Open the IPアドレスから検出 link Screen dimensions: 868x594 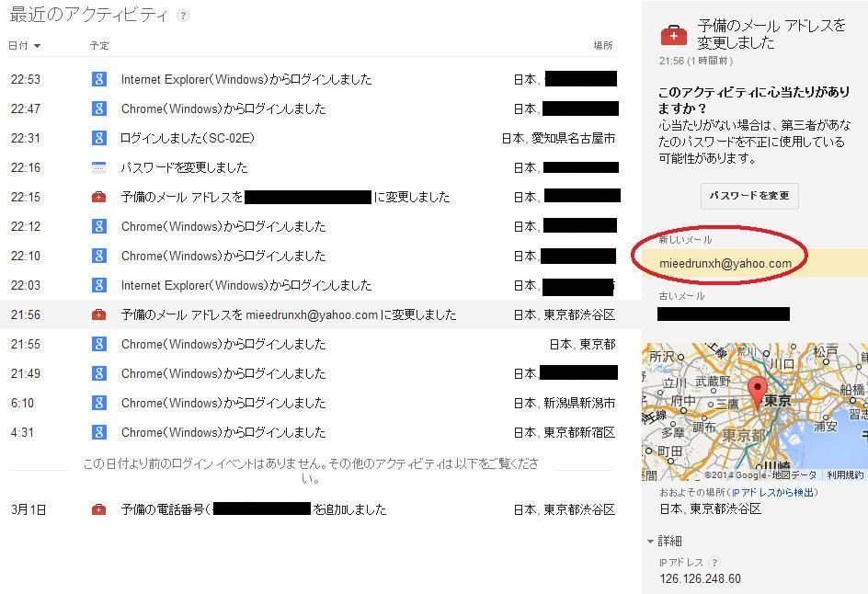tap(772, 492)
